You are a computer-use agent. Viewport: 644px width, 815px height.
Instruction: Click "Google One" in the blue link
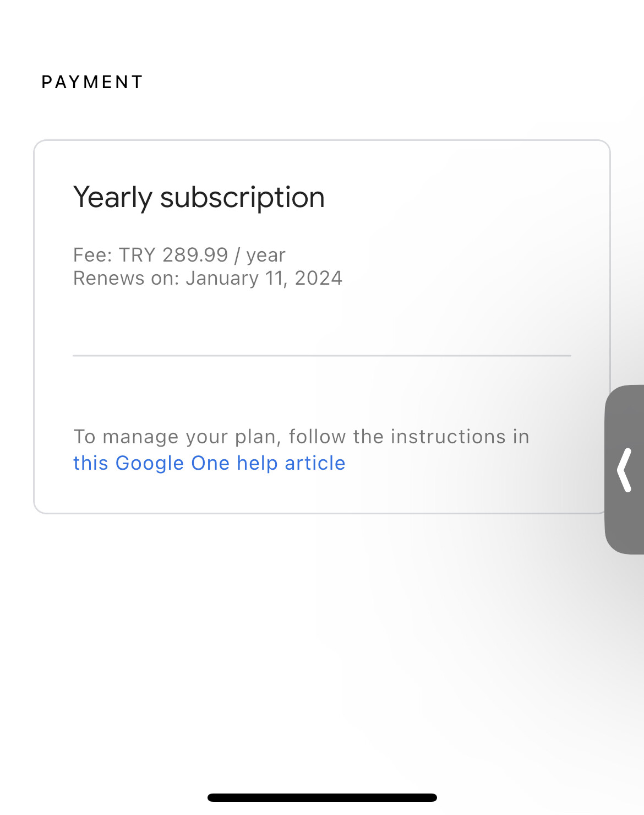[172, 463]
